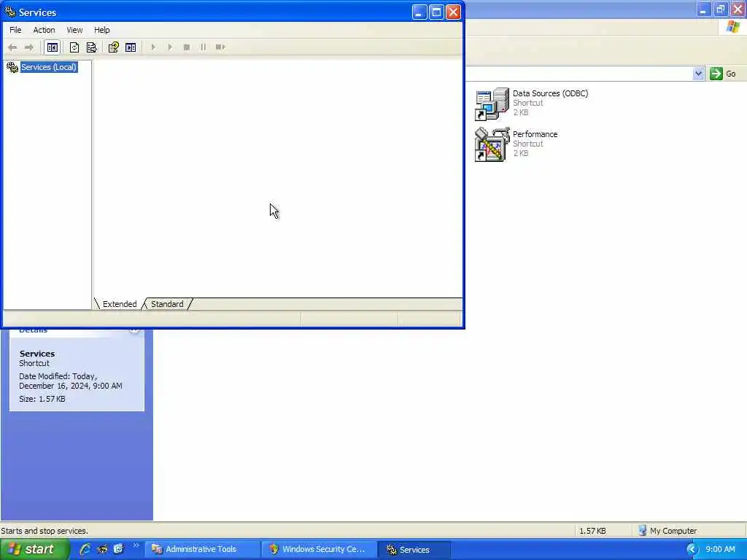Image resolution: width=747 pixels, height=560 pixels.
Task: Click the green Go arrow button
Action: click(716, 74)
